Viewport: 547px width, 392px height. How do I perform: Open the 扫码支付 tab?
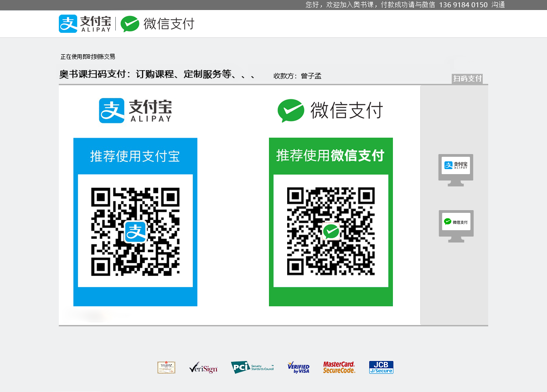coord(467,78)
